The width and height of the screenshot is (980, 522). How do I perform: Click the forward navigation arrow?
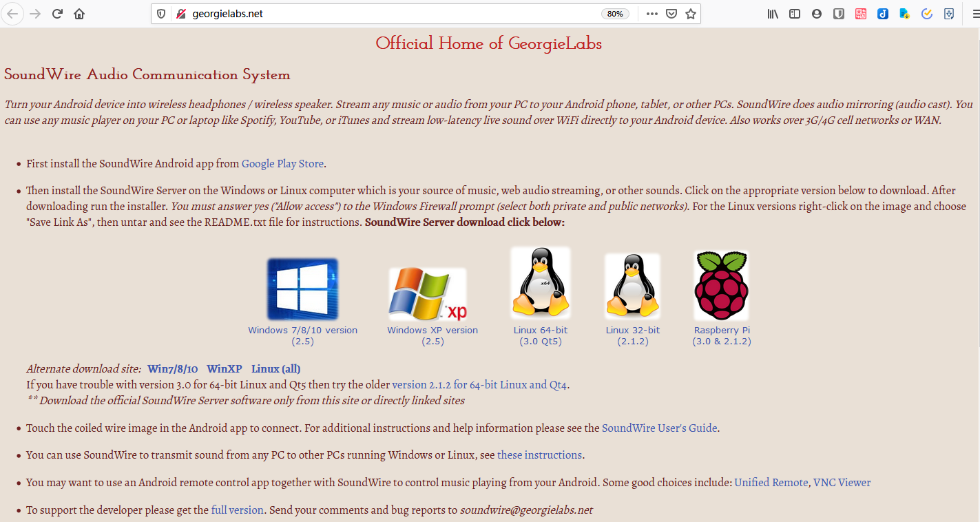[x=35, y=14]
